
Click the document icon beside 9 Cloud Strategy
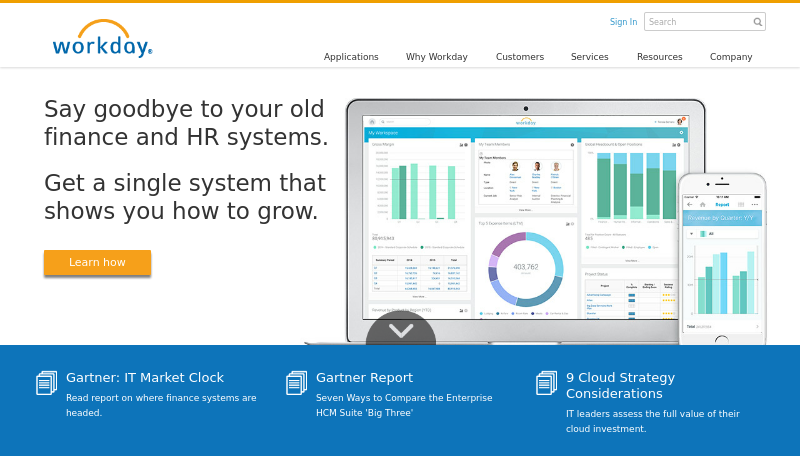pos(546,383)
